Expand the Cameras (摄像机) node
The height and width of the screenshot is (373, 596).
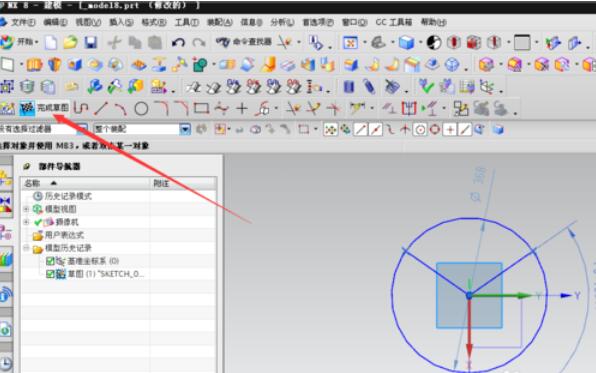26,222
